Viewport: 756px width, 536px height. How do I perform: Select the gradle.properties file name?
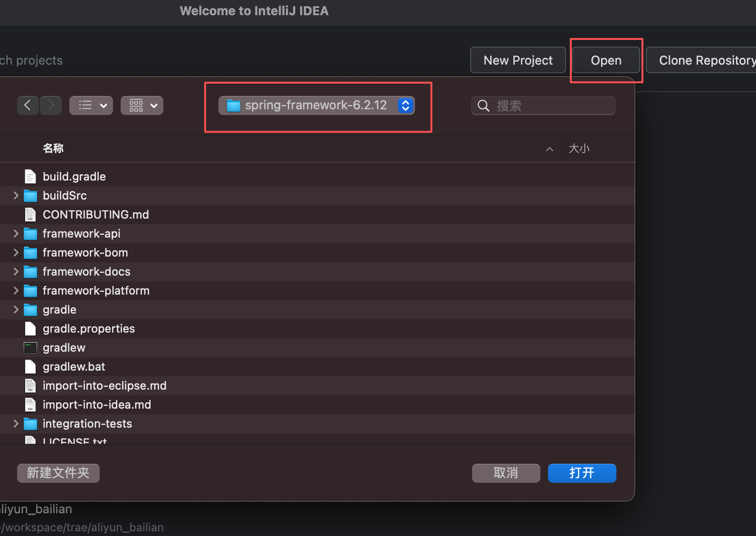click(89, 329)
